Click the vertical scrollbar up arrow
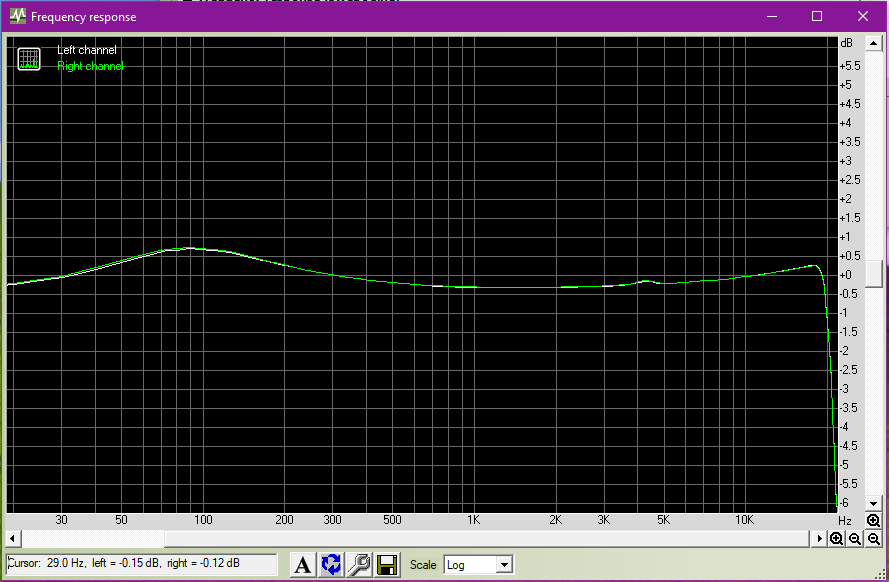This screenshot has width=889, height=582. pos(874,43)
